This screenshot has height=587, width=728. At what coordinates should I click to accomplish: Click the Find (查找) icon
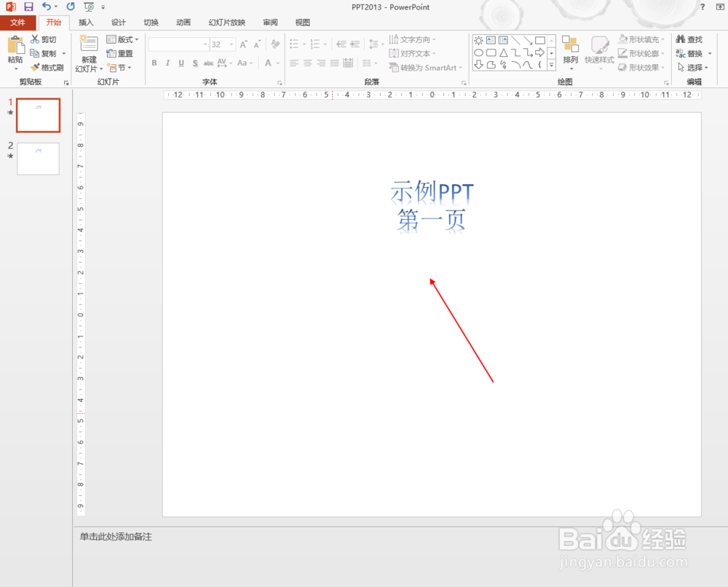[x=687, y=38]
